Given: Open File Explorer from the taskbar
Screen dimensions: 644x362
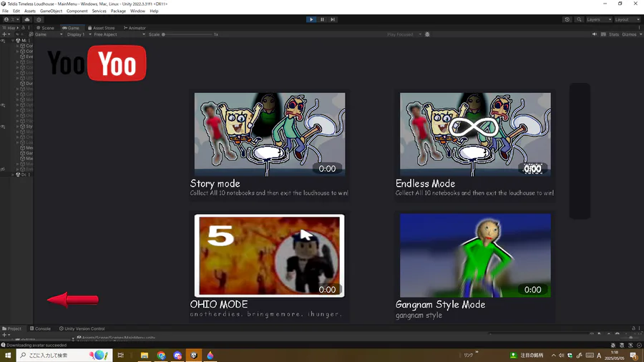Looking at the screenshot, I should coord(144,356).
